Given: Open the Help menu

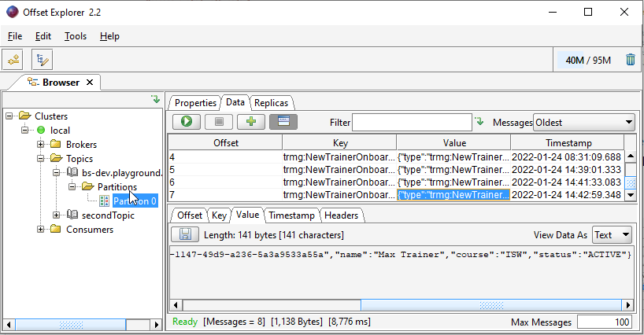Looking at the screenshot, I should (x=109, y=36).
